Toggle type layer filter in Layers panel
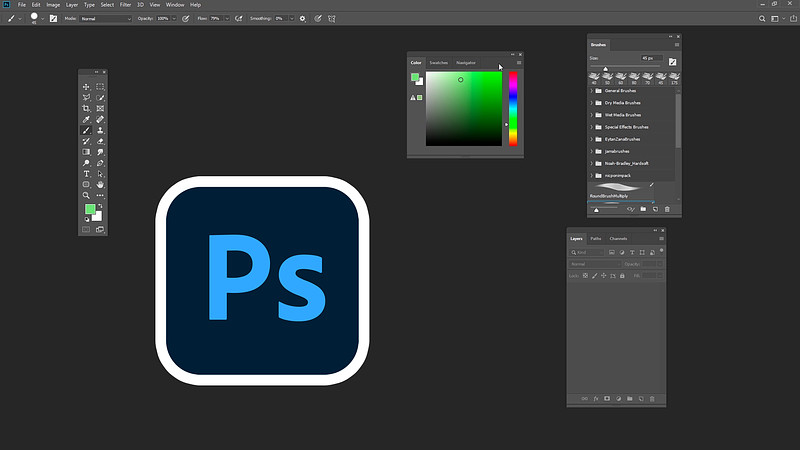800x450 pixels. click(x=632, y=252)
